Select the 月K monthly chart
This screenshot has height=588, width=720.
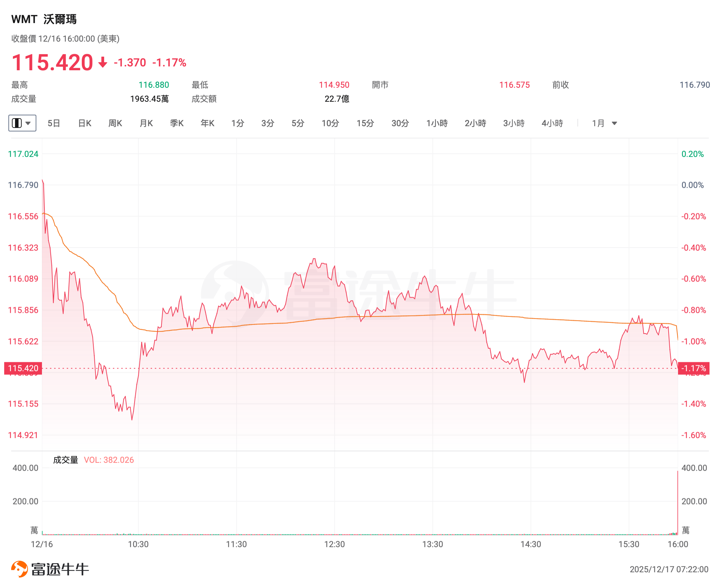tap(146, 123)
